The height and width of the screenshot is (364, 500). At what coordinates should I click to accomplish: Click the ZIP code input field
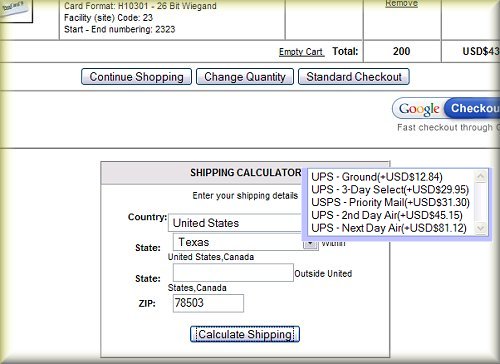208,303
